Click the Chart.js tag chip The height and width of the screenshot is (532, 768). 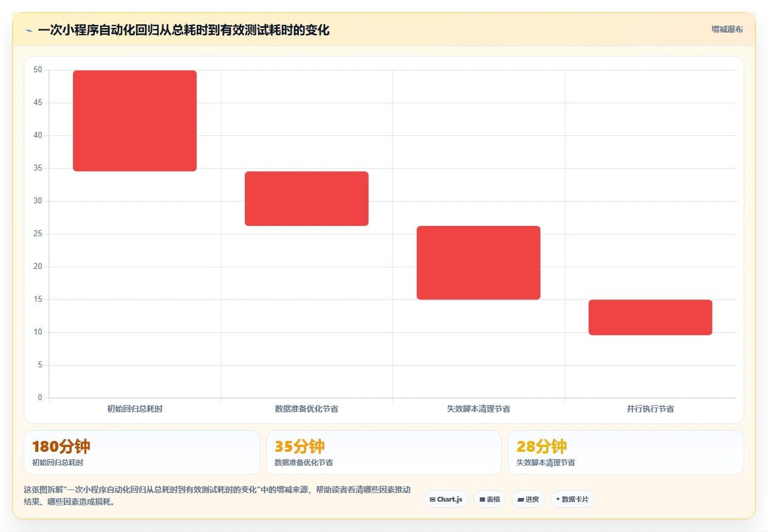(x=446, y=499)
